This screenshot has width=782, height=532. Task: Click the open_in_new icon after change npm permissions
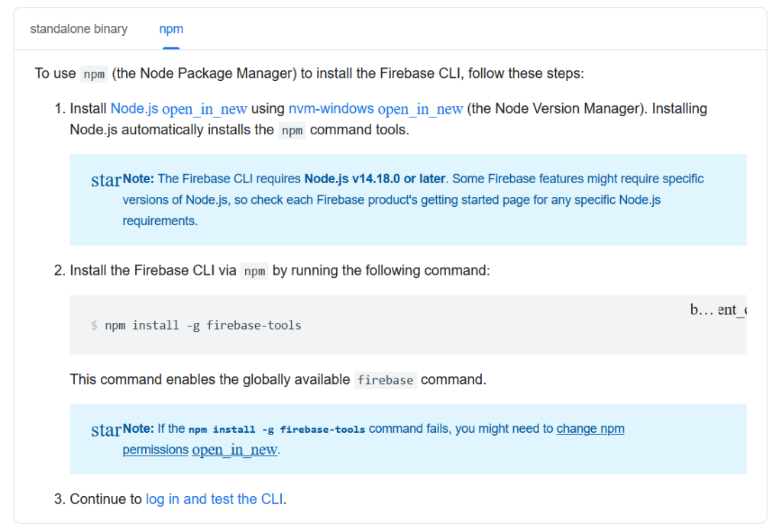pyautogui.click(x=234, y=450)
